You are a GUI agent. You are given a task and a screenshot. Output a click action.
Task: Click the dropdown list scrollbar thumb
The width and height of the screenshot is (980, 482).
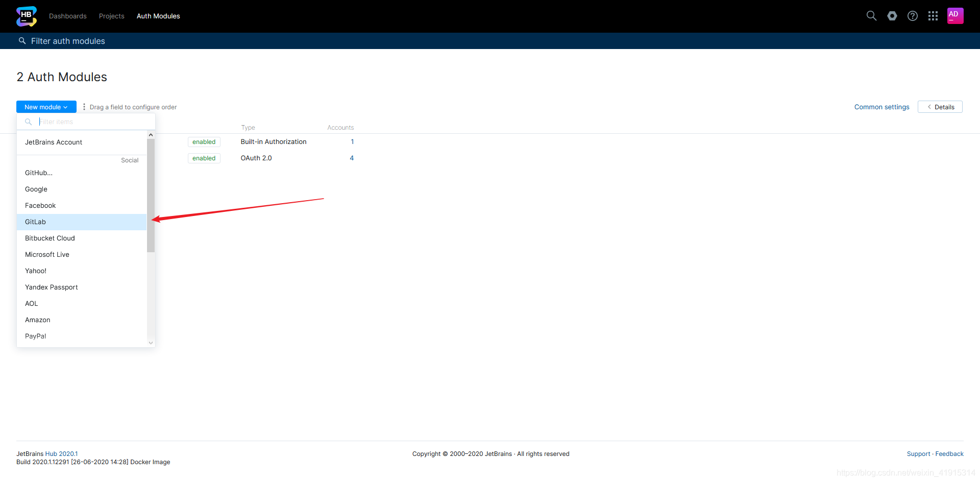click(151, 195)
